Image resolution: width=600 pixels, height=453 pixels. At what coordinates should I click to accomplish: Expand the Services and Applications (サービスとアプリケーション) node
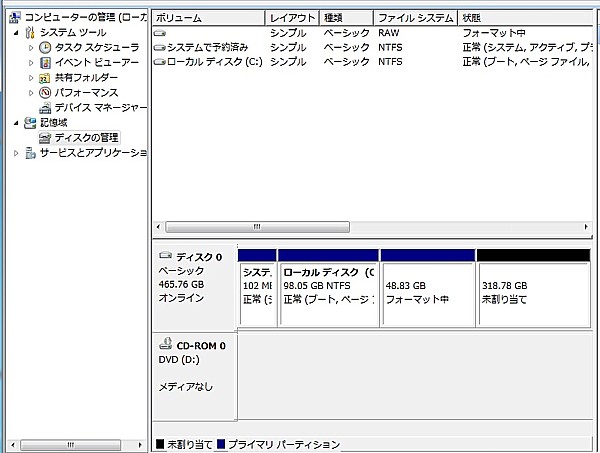pyautogui.click(x=16, y=153)
